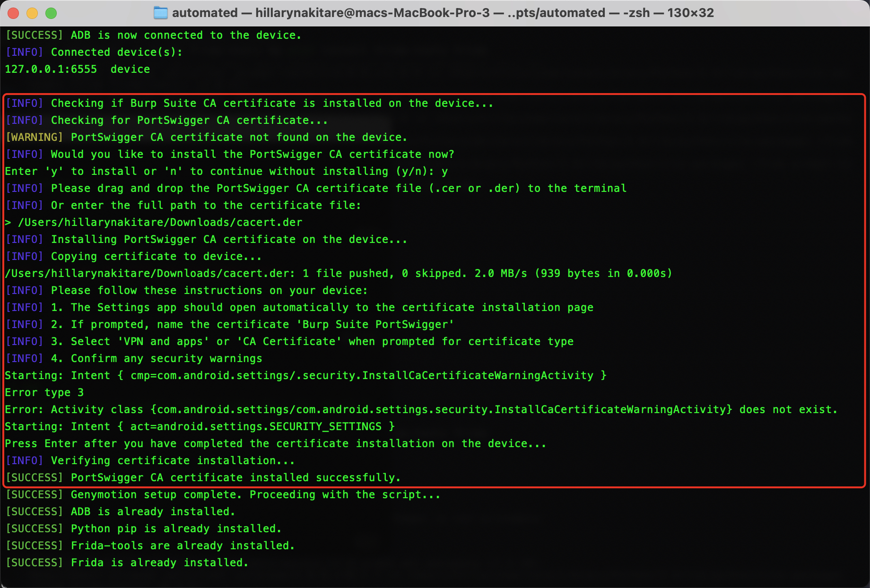Click the '1 file pushed' transfer result text
Screen dimensions: 870x588
(346, 273)
